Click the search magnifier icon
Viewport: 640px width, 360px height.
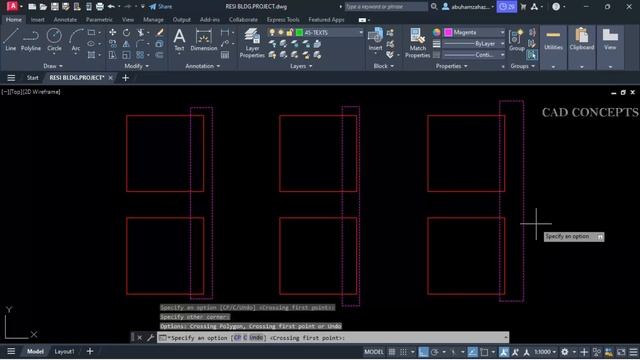[434, 7]
